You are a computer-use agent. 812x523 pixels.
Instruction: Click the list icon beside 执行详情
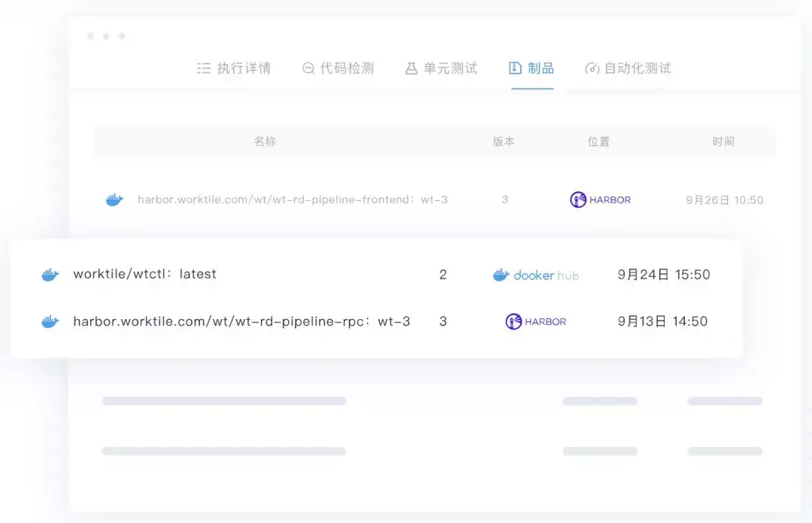pos(204,68)
